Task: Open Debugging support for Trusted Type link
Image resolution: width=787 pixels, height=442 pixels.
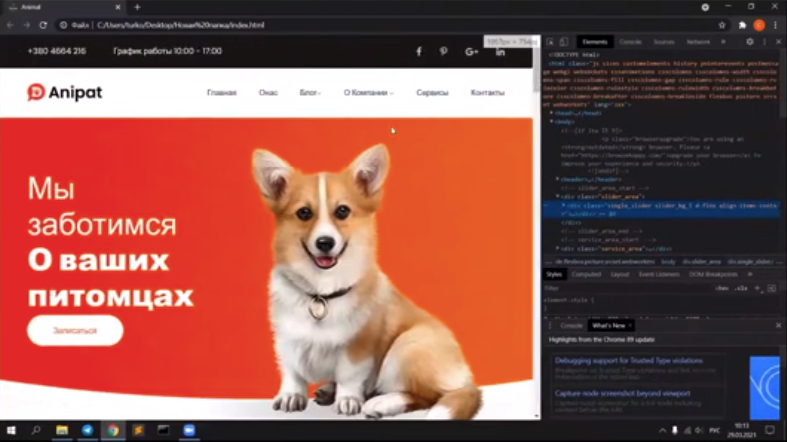Action: (x=628, y=361)
